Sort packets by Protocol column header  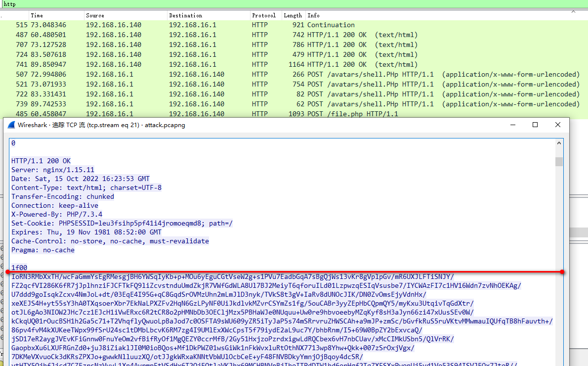(x=266, y=15)
